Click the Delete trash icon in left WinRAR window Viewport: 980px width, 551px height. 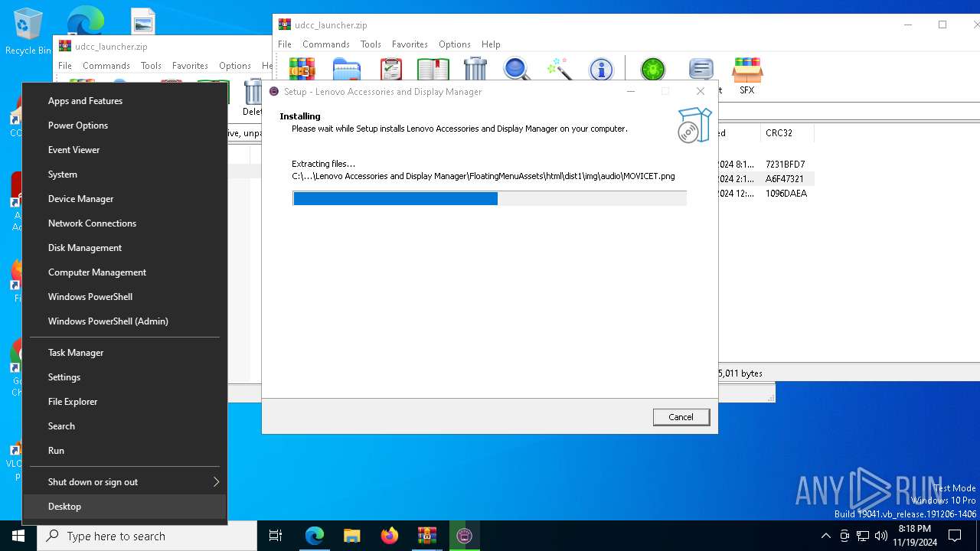point(253,97)
